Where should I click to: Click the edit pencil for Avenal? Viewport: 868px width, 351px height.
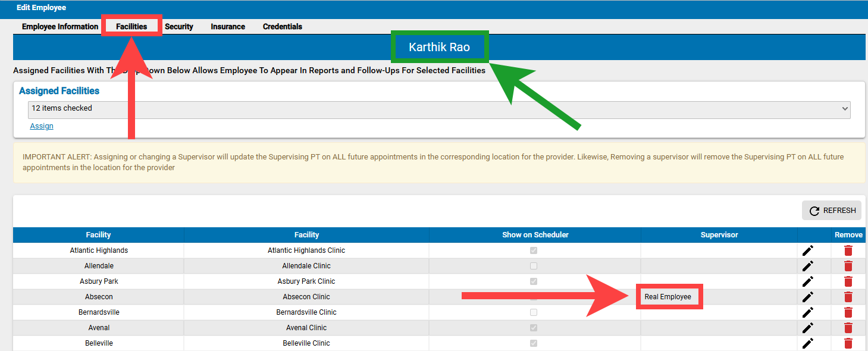807,327
